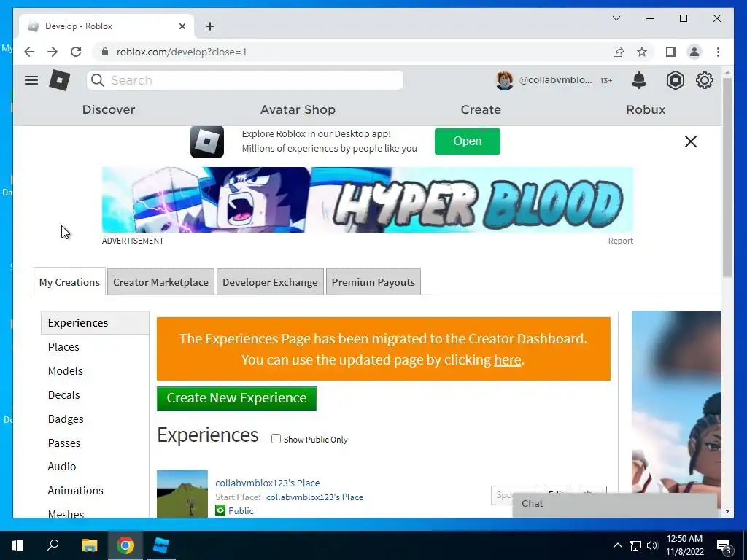Open the Roblox Studio taskbar icon

(x=161, y=545)
